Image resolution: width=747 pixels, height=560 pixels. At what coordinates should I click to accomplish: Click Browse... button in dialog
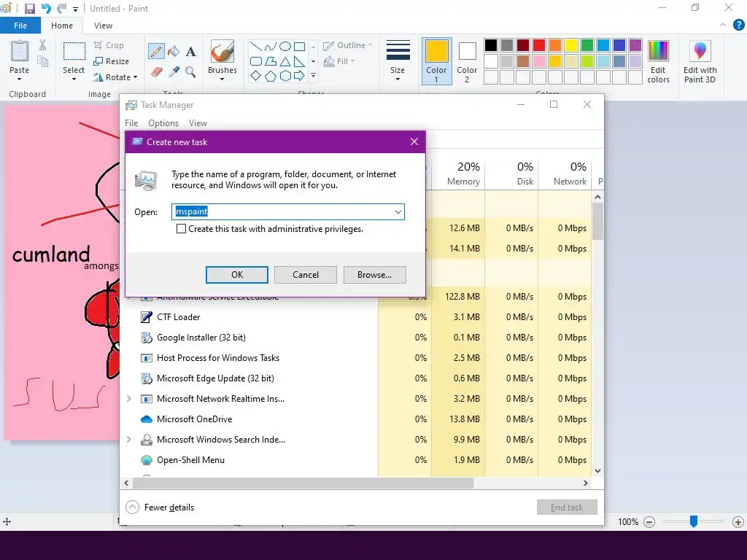pyautogui.click(x=374, y=275)
